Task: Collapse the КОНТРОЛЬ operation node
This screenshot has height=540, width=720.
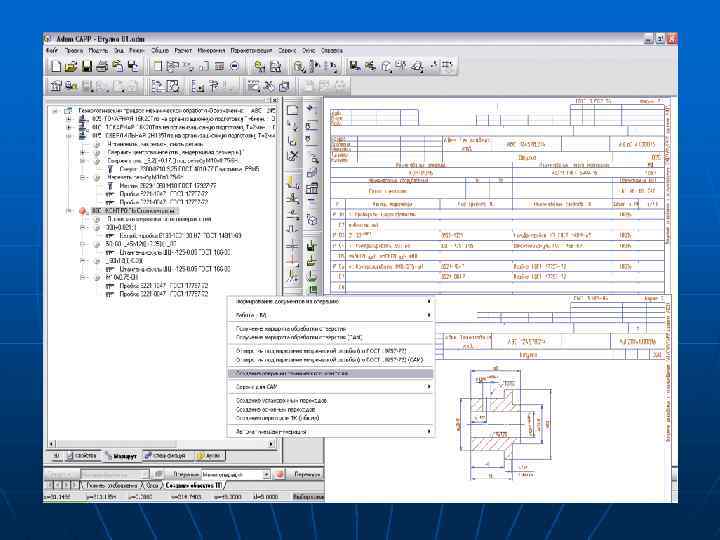Action: [x=69, y=211]
